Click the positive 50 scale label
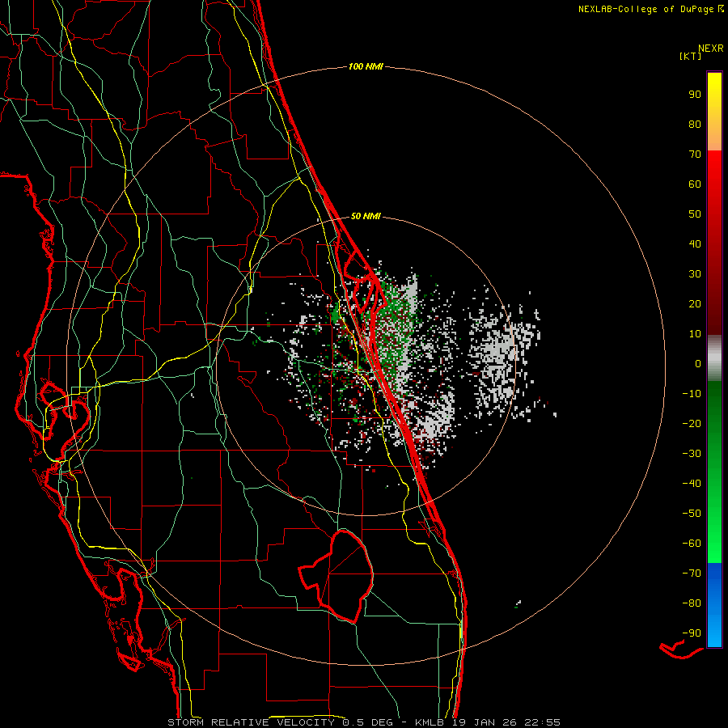This screenshot has width=728, height=728. point(695,214)
